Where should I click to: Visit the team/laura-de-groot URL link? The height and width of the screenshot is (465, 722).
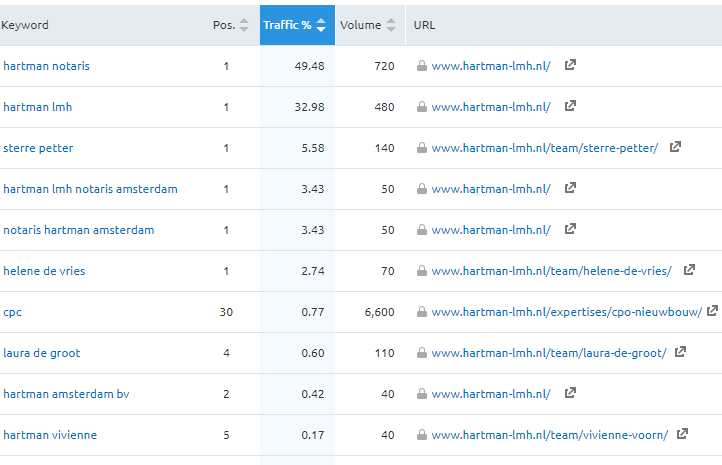point(548,353)
